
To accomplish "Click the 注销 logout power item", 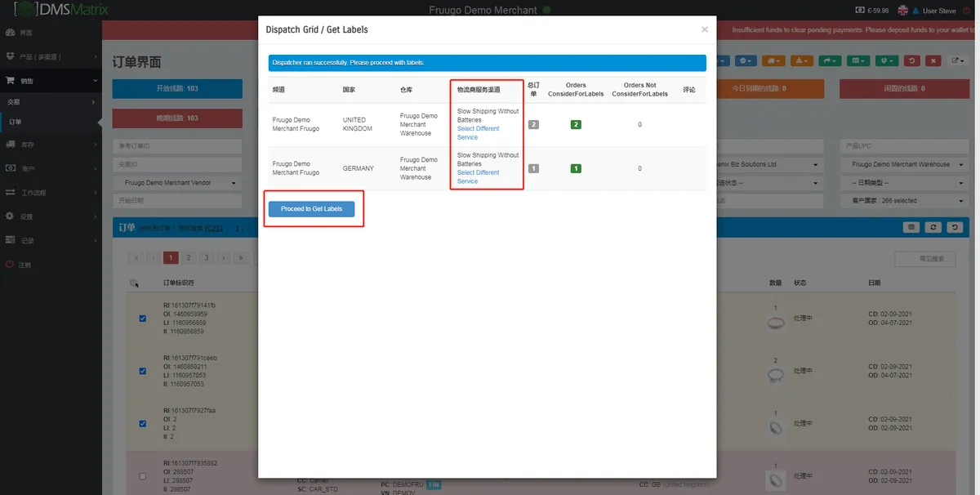I will [x=51, y=265].
